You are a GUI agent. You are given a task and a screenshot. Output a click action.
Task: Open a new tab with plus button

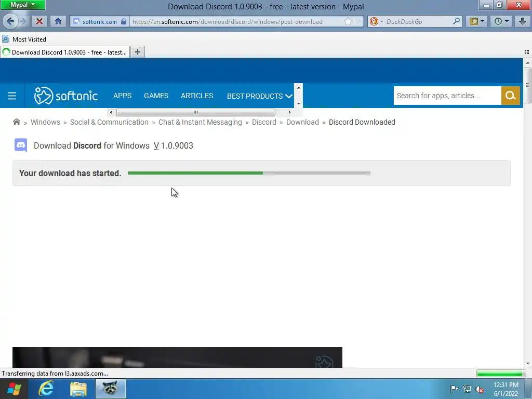[137, 52]
